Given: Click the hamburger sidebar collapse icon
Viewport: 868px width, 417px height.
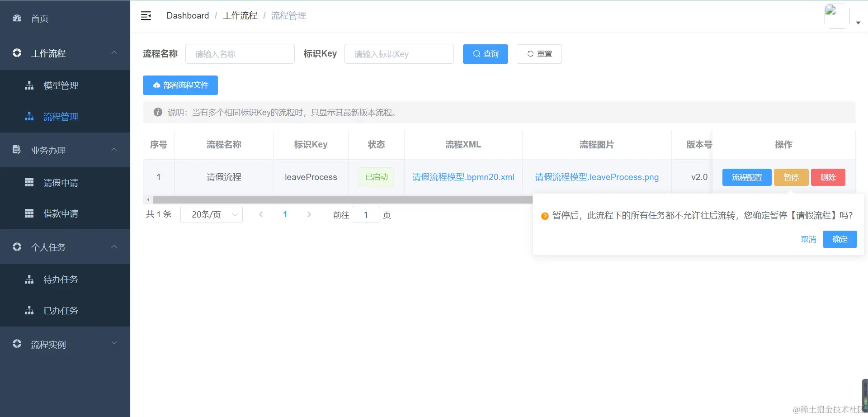Looking at the screenshot, I should [x=146, y=16].
